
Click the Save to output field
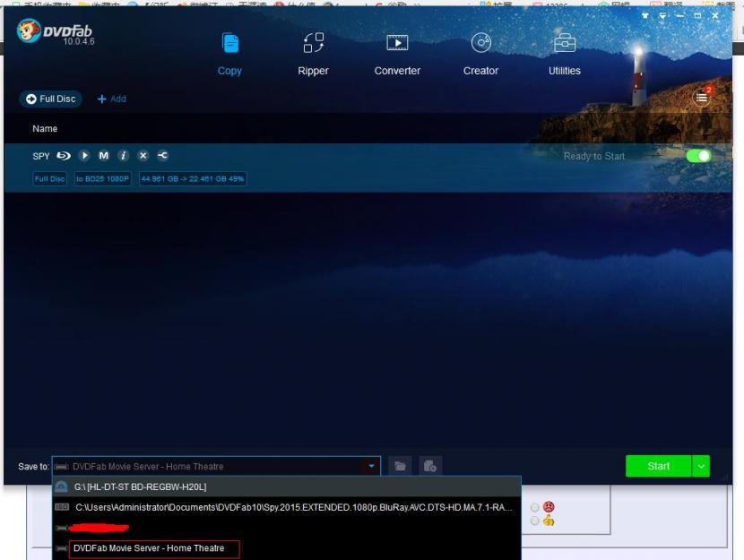[x=216, y=467]
